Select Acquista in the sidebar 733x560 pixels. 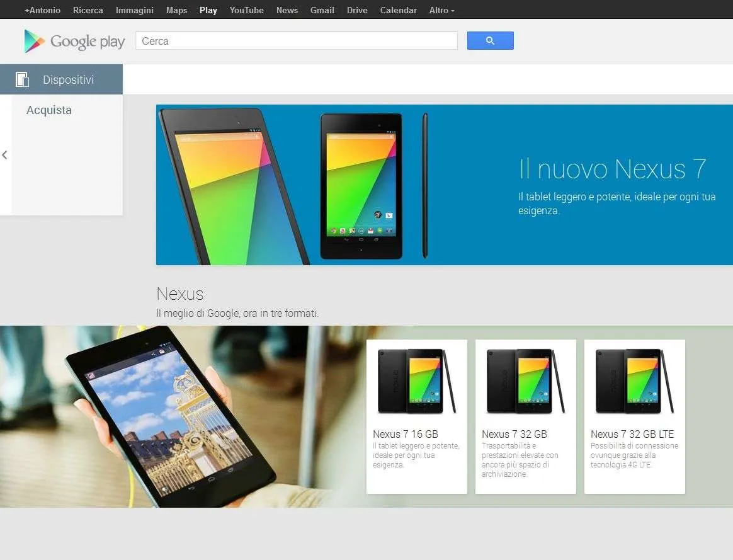point(49,110)
